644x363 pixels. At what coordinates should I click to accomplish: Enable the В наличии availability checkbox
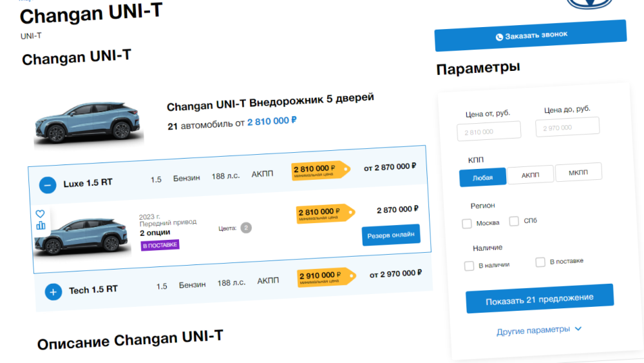point(469,266)
